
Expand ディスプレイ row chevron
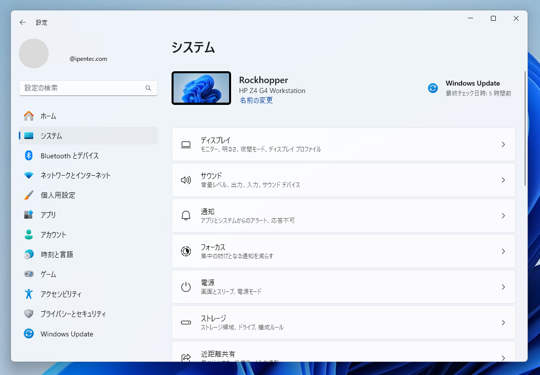pyautogui.click(x=503, y=145)
